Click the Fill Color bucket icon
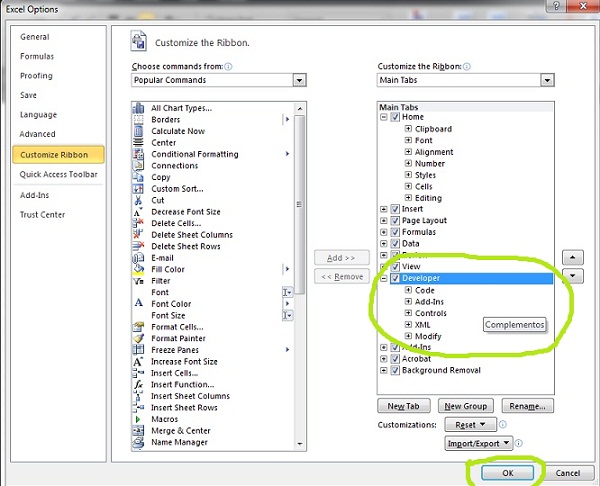 point(138,269)
